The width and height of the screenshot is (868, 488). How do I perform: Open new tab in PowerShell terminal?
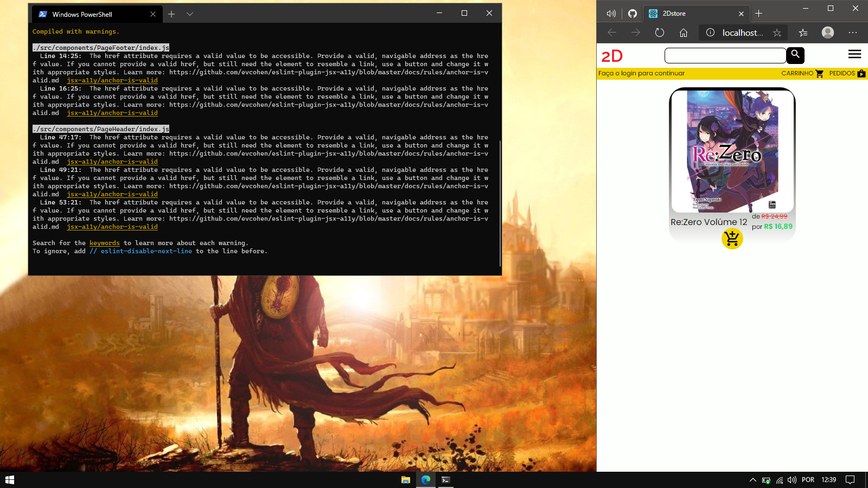coord(171,14)
